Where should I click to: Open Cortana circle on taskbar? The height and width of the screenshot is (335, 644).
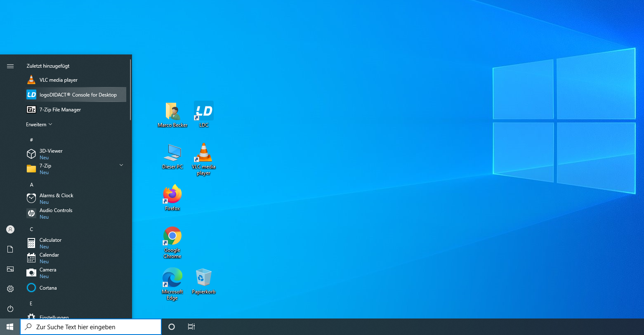tap(172, 327)
